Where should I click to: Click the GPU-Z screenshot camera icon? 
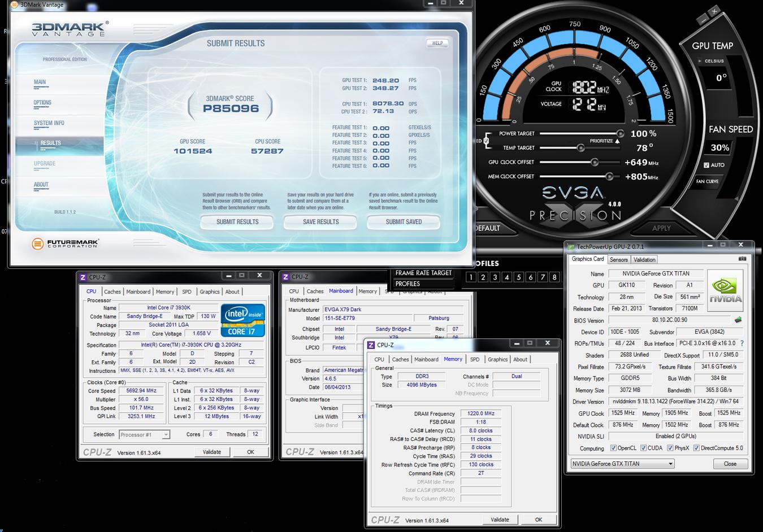(742, 259)
